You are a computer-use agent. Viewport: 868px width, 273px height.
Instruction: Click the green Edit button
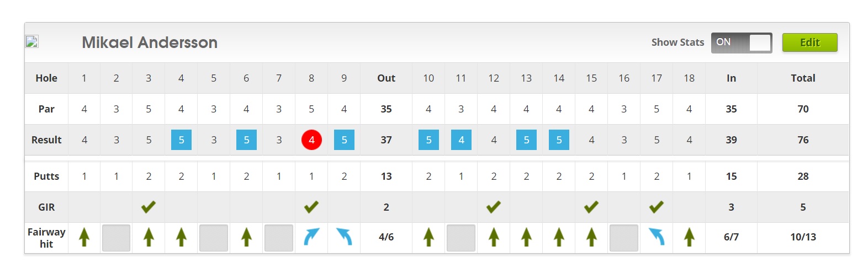pos(809,42)
